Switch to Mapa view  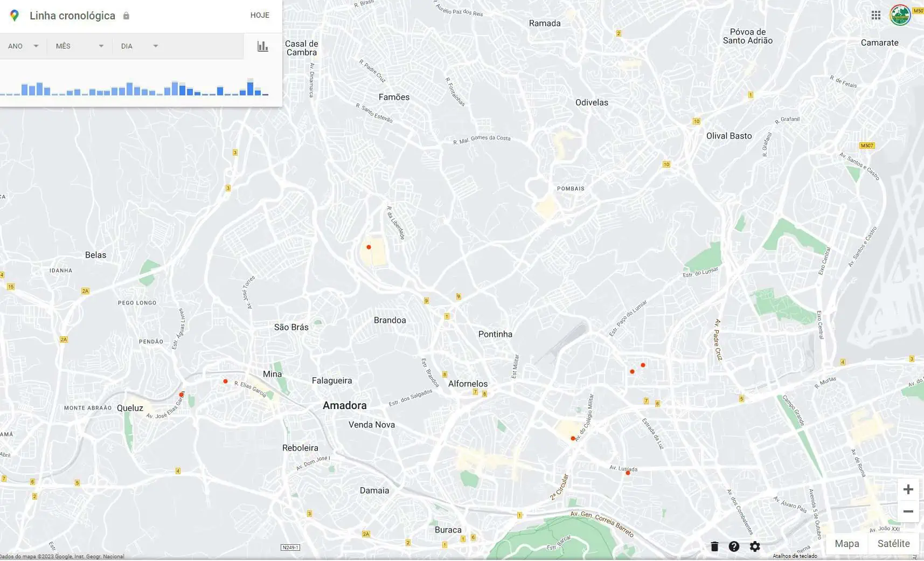[847, 544]
